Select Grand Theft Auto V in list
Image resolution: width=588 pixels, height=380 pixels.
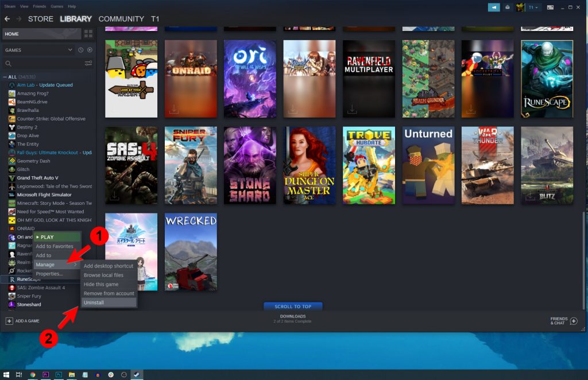37,178
